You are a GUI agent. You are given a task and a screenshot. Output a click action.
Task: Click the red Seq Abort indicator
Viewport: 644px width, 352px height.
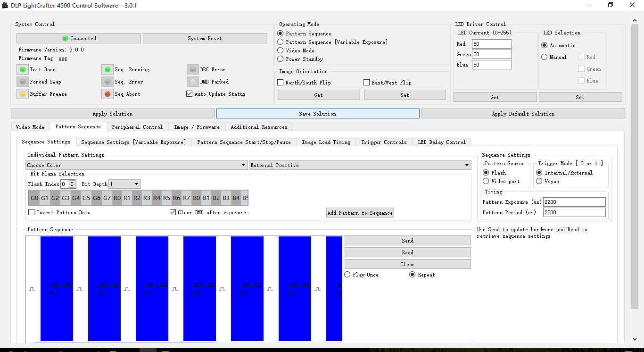[107, 94]
